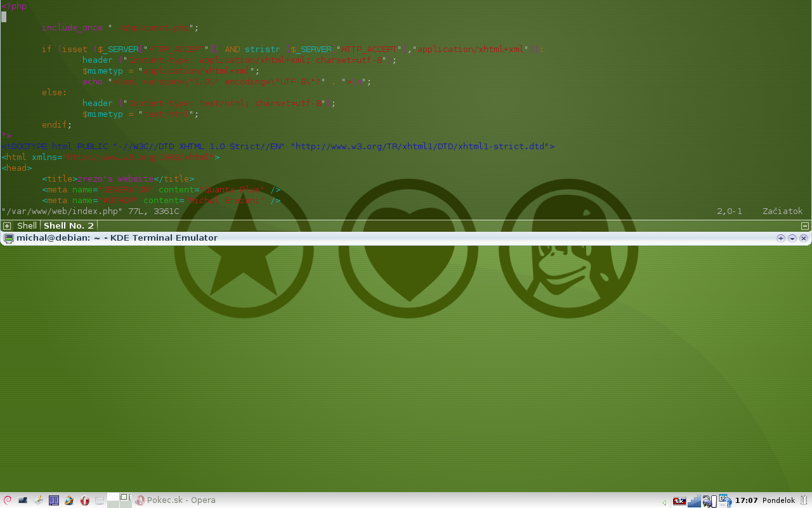The image size is (812, 508).
Task: Click the show desktop icon in panel
Action: point(23,500)
